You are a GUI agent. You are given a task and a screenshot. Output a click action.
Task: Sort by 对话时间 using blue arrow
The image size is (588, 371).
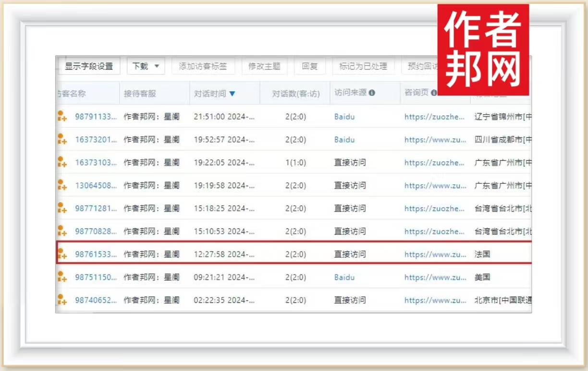(x=233, y=94)
